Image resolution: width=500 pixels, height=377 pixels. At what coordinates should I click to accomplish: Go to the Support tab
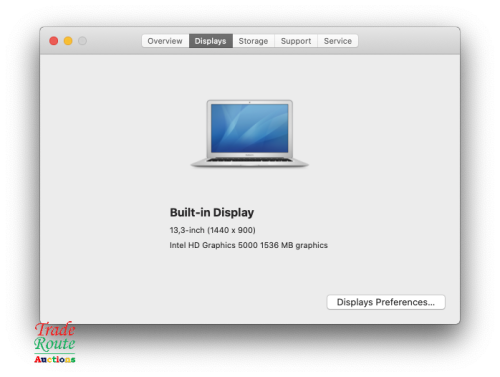coord(296,41)
